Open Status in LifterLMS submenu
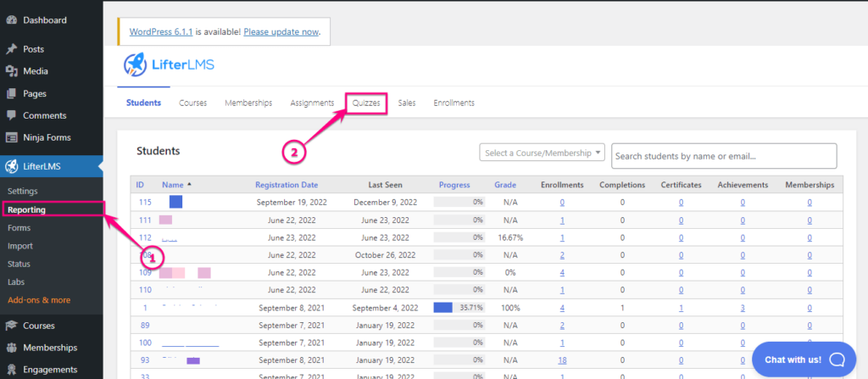868x379 pixels. point(19,264)
